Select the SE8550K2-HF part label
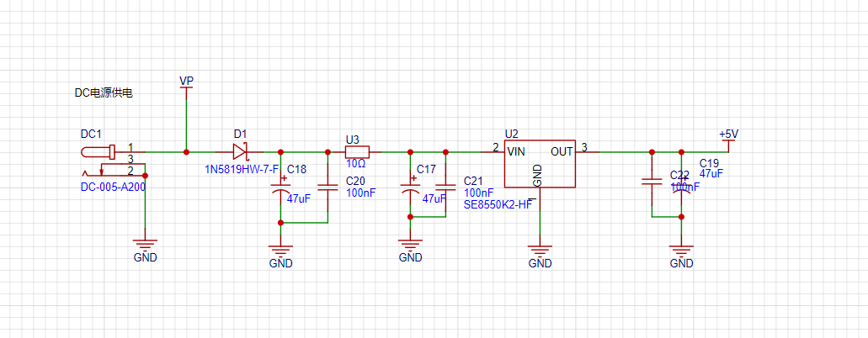The image size is (868, 338). (498, 204)
